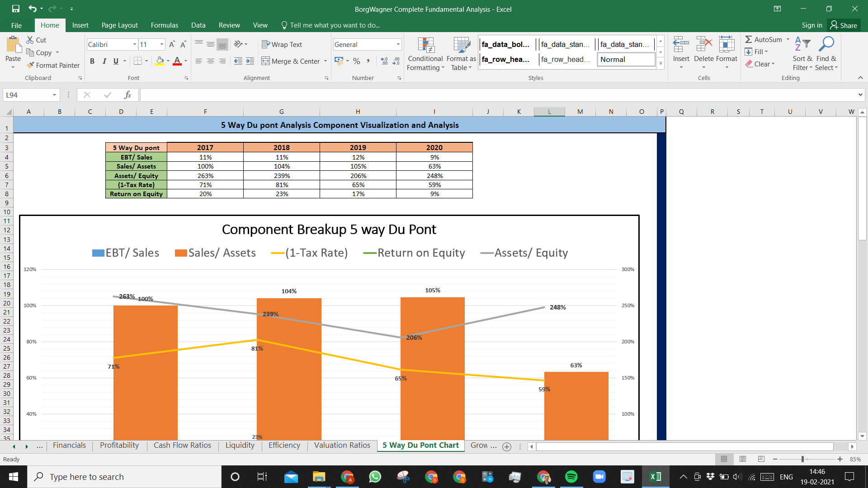Open Spotify from the Windows taskbar
The image size is (868, 488).
(571, 477)
